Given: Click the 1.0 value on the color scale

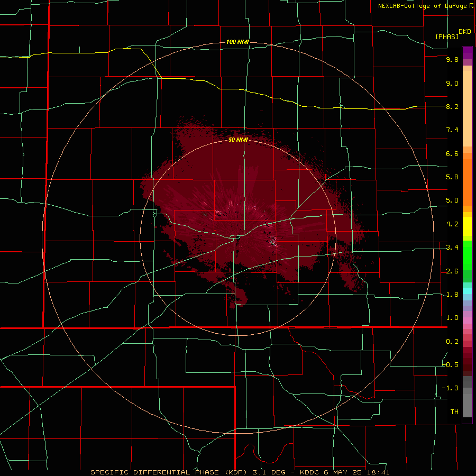Looking at the screenshot, I should click(x=452, y=318).
